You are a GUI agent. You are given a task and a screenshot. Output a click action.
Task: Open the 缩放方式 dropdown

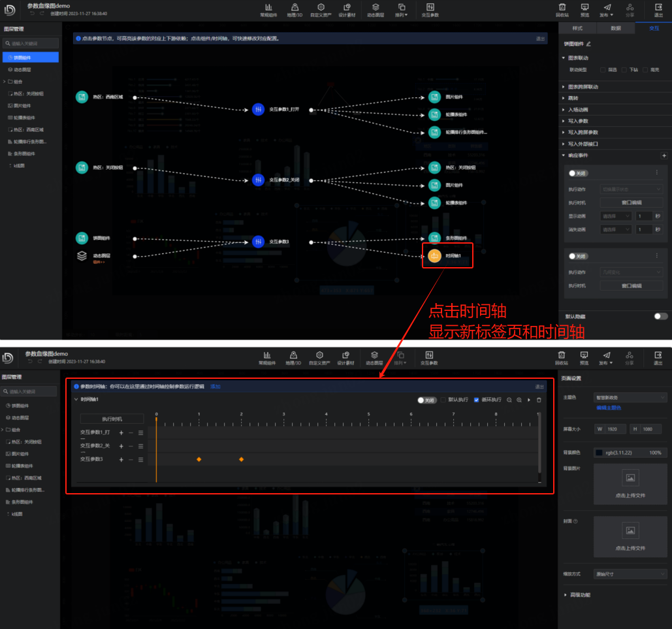click(630, 574)
